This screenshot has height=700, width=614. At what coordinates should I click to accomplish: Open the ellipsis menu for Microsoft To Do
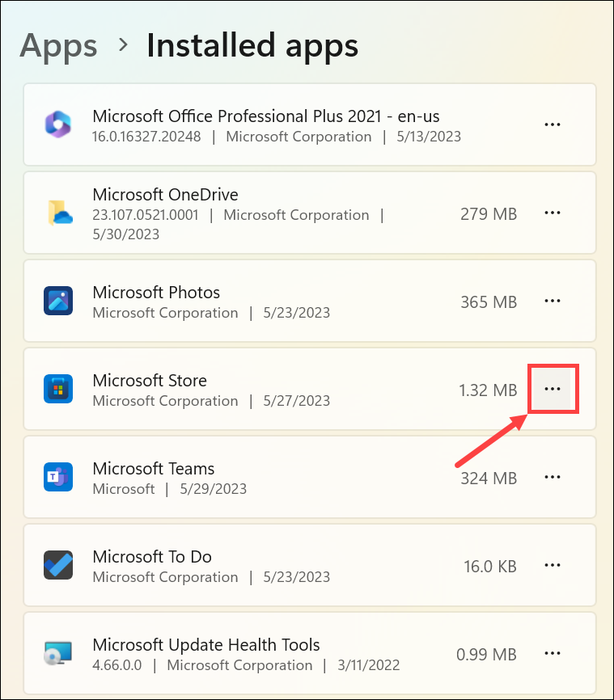[x=553, y=566]
